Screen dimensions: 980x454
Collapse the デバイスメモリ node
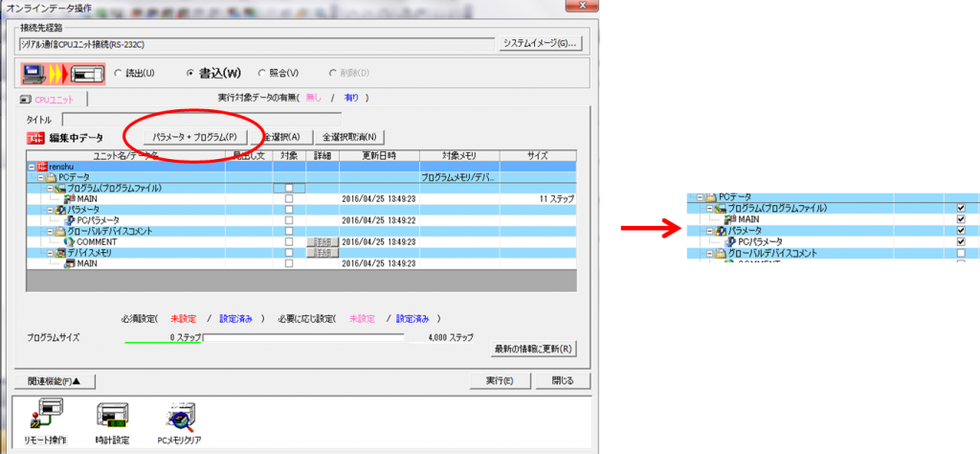click(x=50, y=253)
